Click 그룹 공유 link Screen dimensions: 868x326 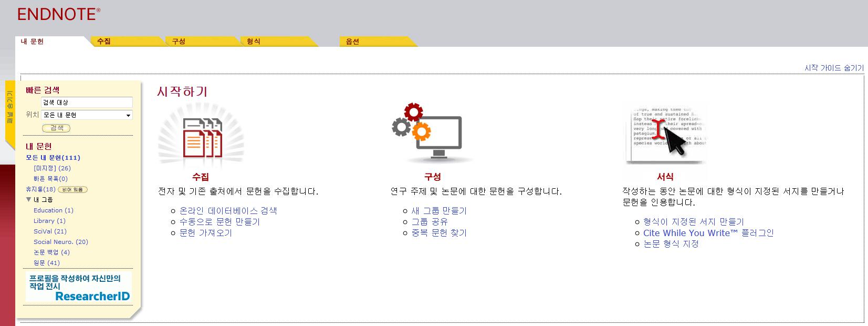coord(430,222)
